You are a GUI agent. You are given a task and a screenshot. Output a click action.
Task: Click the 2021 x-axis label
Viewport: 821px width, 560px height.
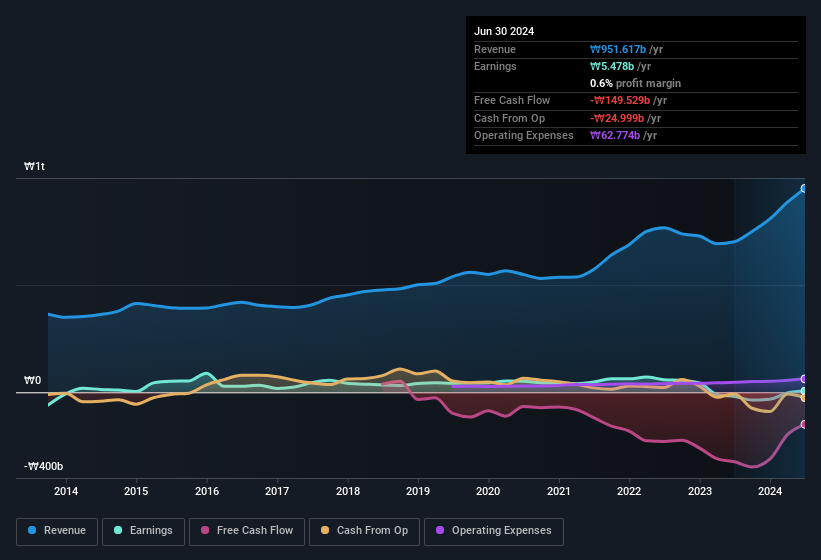559,491
